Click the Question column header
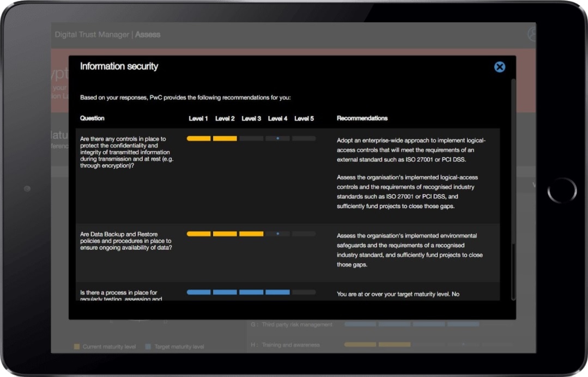Screen dimensions: 588x377 coord(92,118)
